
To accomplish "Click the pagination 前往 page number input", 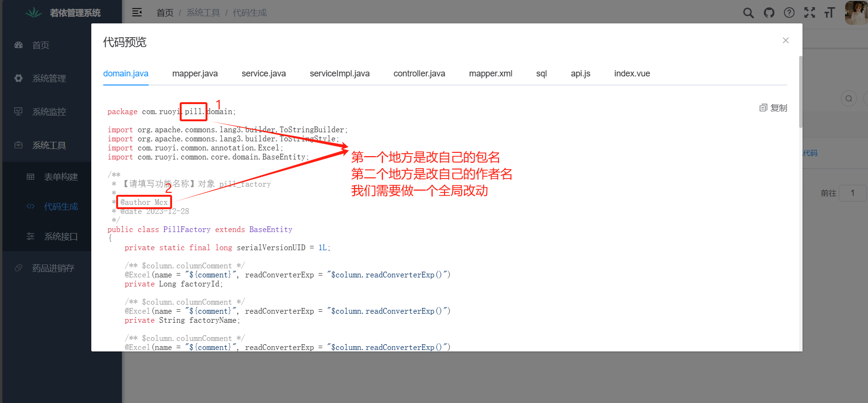I will [x=853, y=193].
